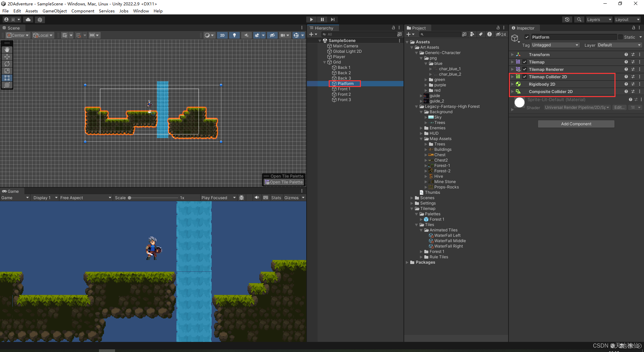Open the GameObject menu
This screenshot has height=352, width=644.
(55, 11)
